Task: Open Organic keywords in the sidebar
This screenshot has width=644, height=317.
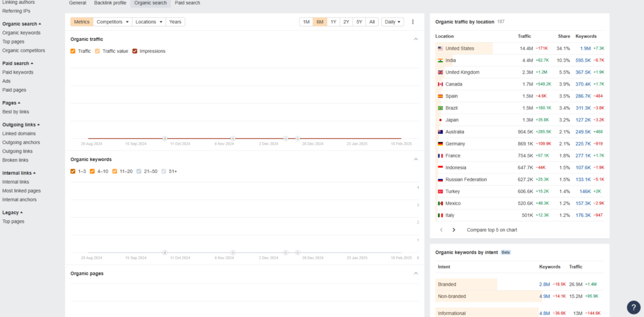Action: point(21,33)
